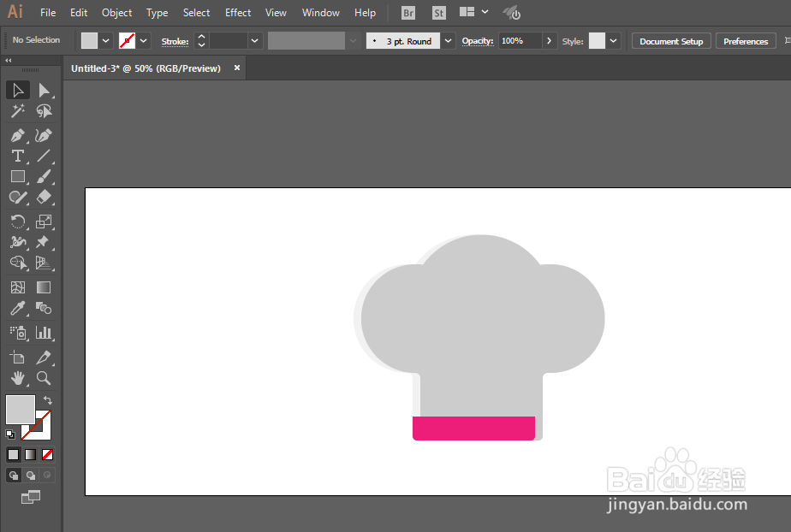Select the Column Graph tool
Viewport: 791px width, 532px height.
(x=44, y=333)
